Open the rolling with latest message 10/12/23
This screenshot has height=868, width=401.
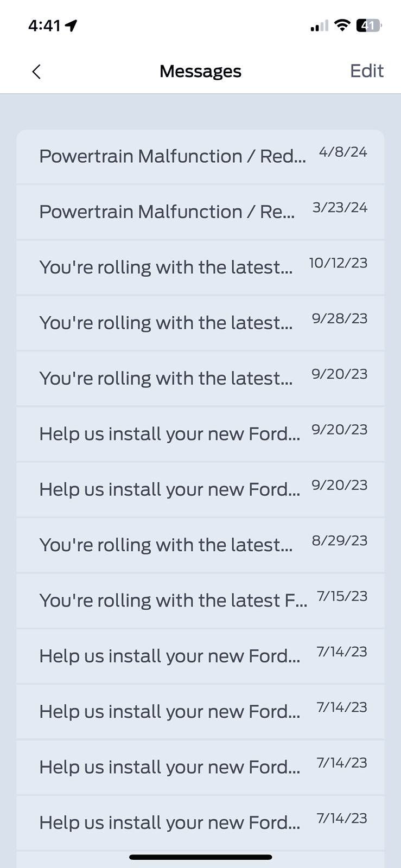(x=166, y=267)
